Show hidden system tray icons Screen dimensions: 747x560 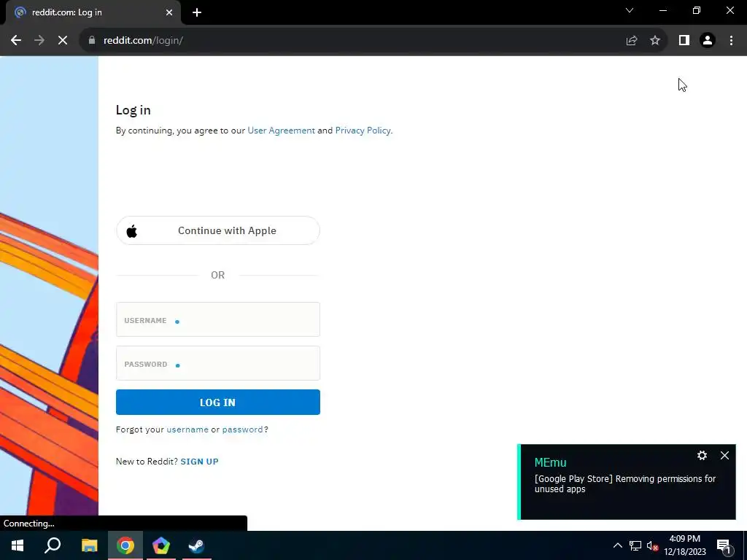point(617,545)
